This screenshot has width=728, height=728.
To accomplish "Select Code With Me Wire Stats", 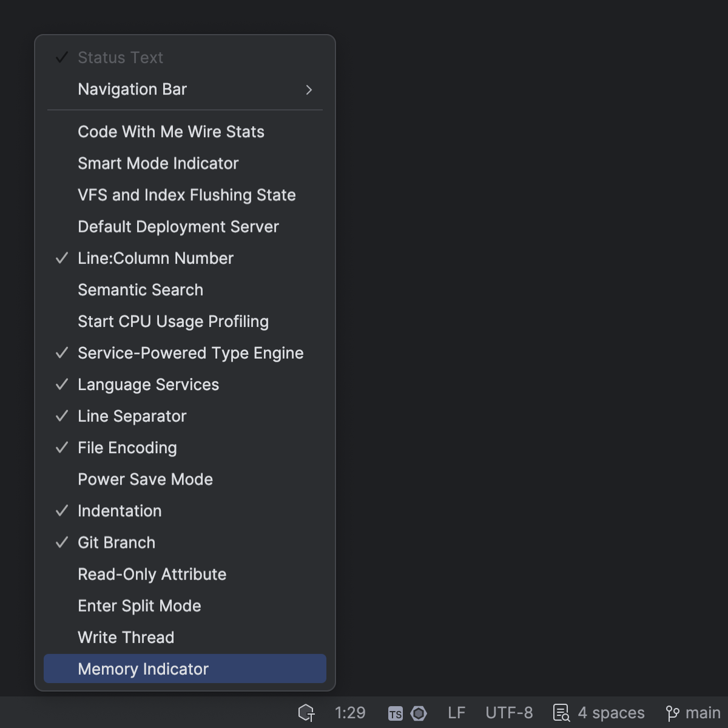I will (170, 132).
